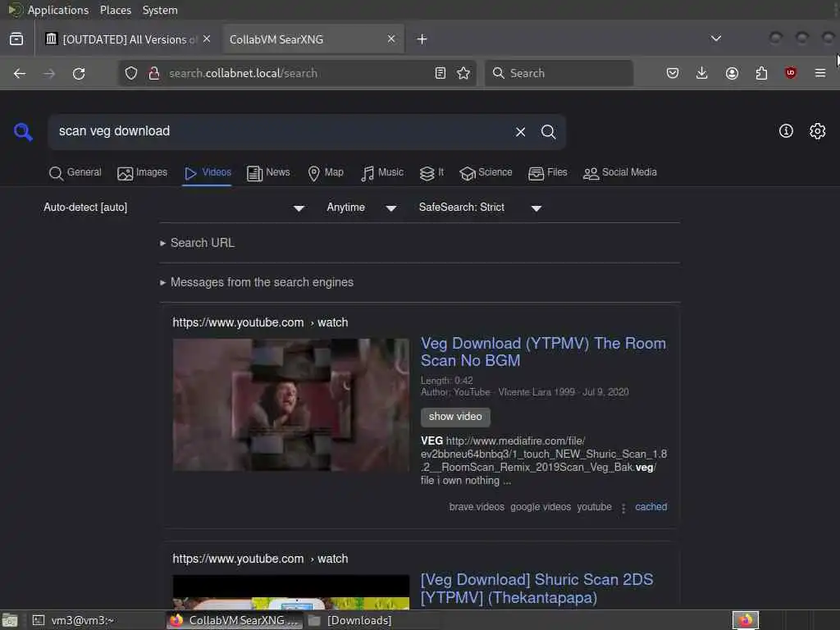This screenshot has height=630, width=840.
Task: Click the Shuric Scan 2DS video thumbnail
Action: [x=291, y=592]
